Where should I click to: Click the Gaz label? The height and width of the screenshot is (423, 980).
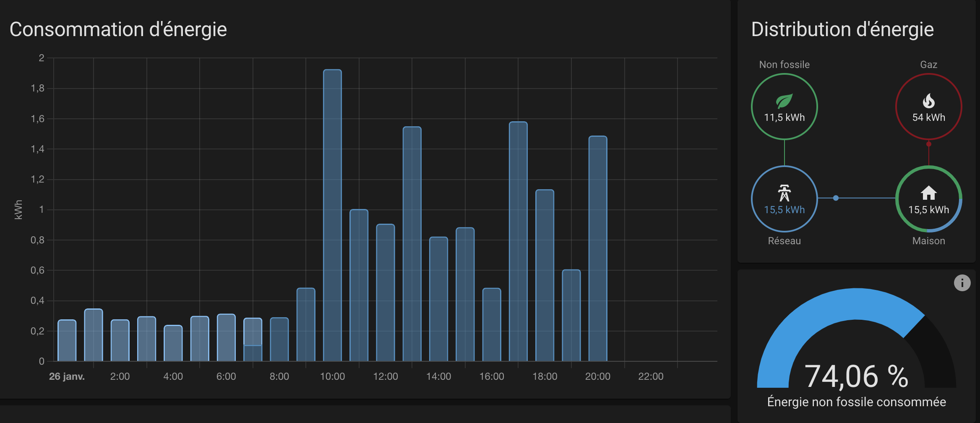pyautogui.click(x=928, y=65)
